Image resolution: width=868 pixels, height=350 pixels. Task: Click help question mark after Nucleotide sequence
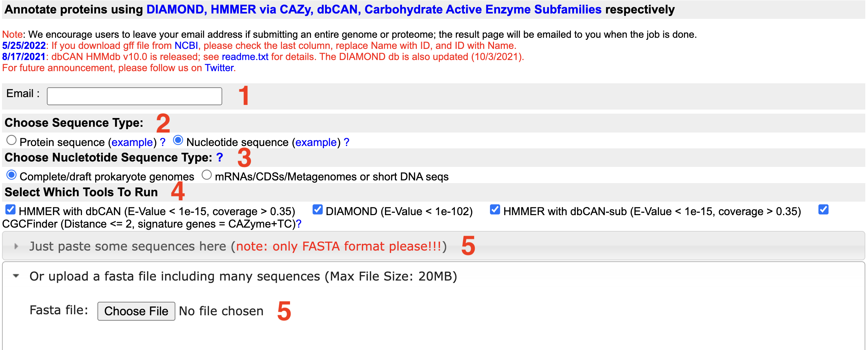click(346, 142)
